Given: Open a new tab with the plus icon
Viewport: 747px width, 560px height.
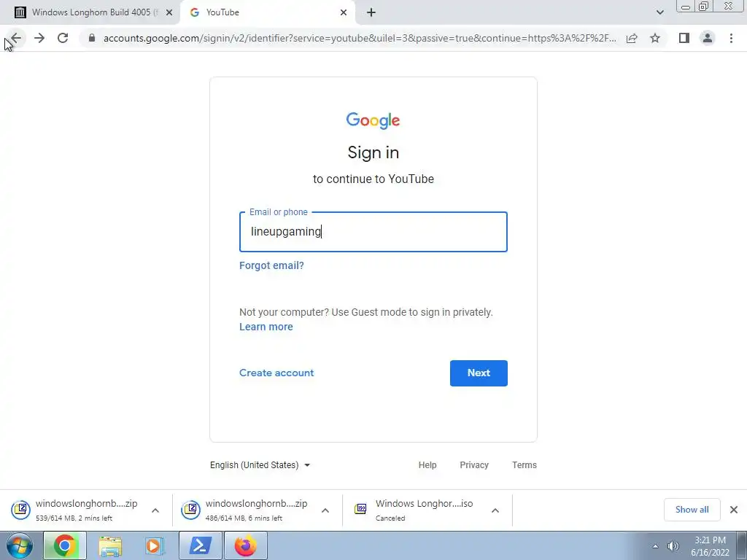Looking at the screenshot, I should [371, 12].
